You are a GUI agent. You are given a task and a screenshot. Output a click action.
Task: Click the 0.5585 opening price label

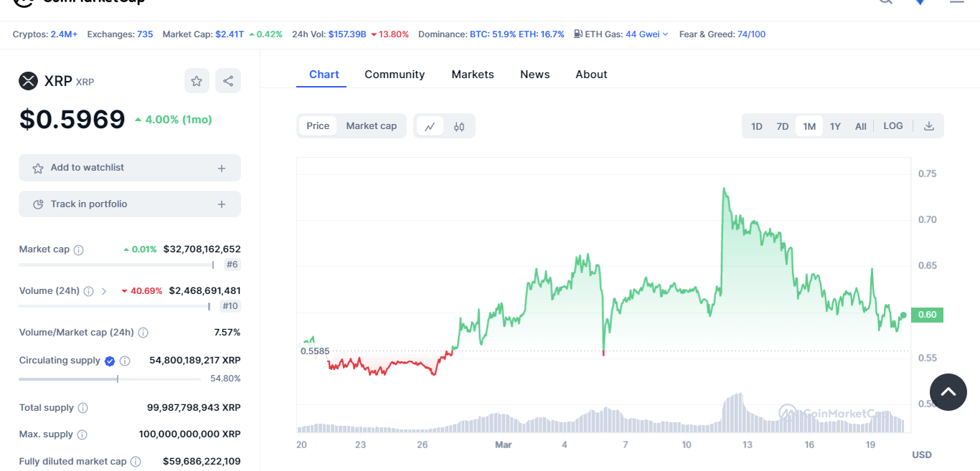(x=315, y=351)
